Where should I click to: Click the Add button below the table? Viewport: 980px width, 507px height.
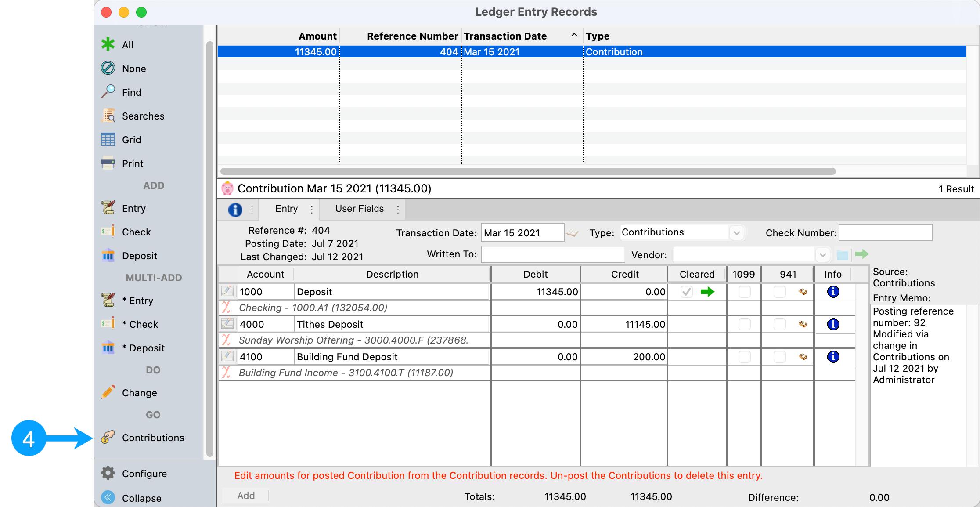coord(245,496)
